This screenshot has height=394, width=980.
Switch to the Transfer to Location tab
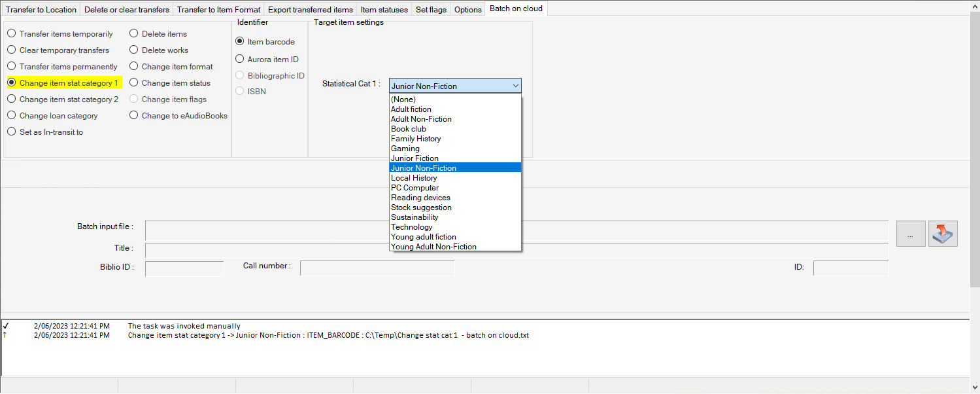coord(41,9)
